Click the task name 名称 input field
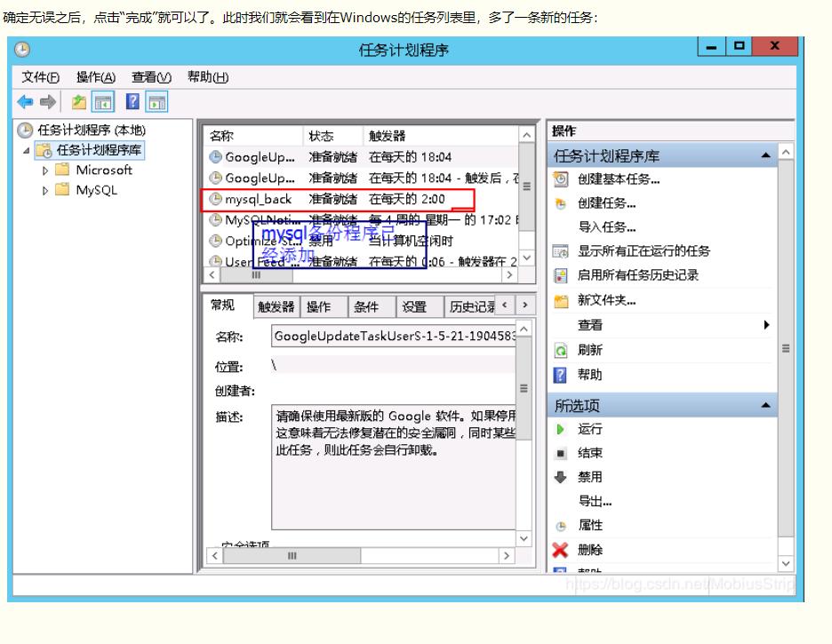 click(393, 336)
